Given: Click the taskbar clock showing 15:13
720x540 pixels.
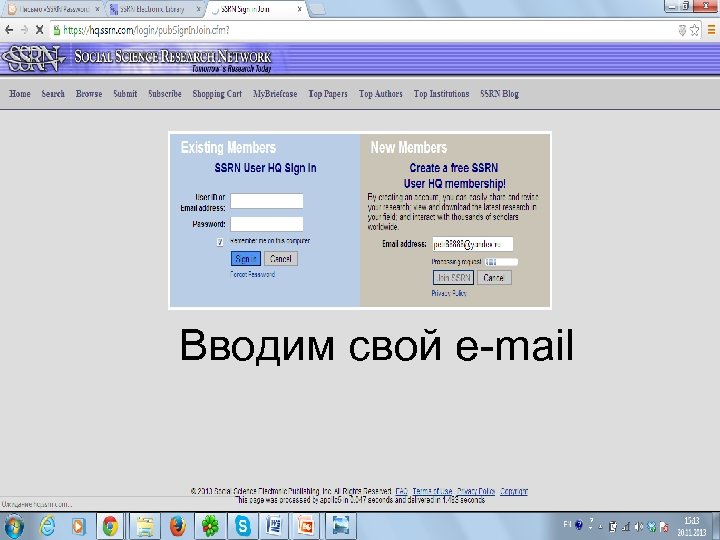Looking at the screenshot, I should tap(692, 527).
